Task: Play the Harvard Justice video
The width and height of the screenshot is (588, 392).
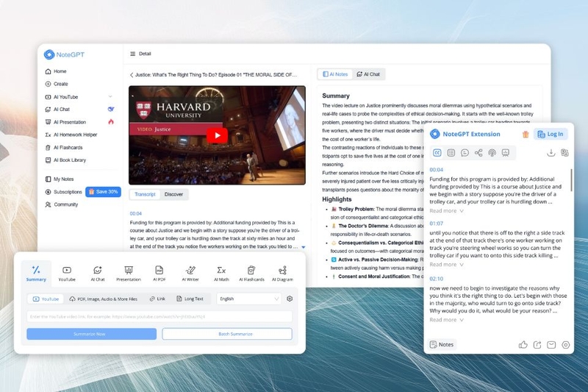Action: (x=217, y=135)
